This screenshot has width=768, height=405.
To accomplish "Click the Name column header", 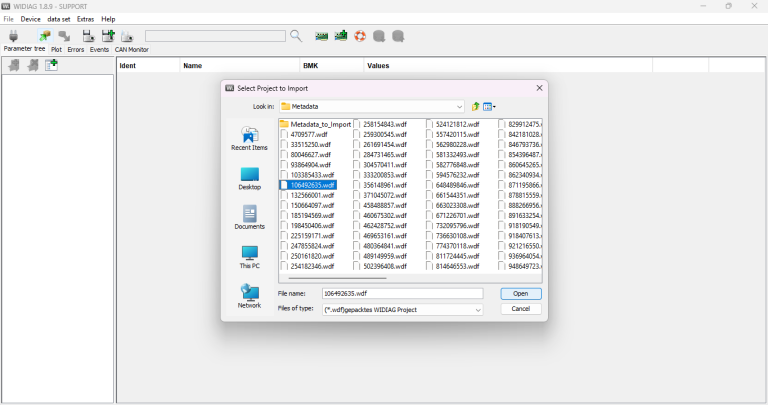I will 240,66.
